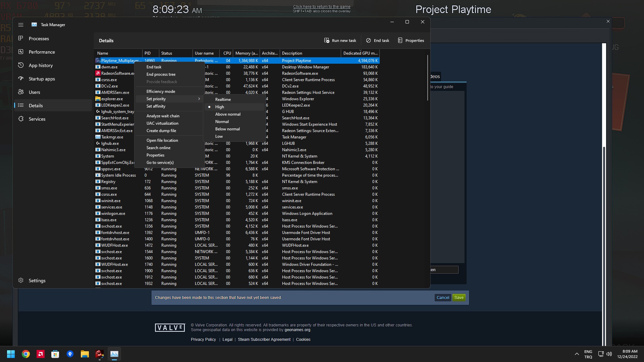644x362 pixels.
Task: Select the lghub_system_tray process icon
Action: 98,111
